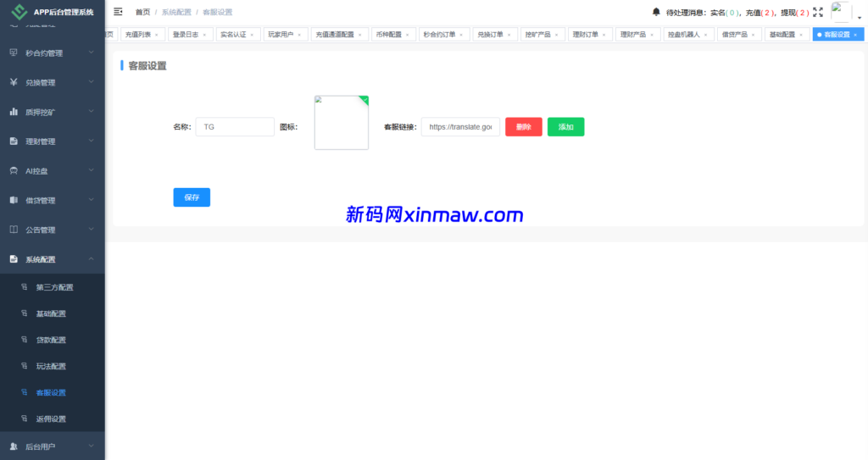Click the tree icon beside 返佣设置

point(24,418)
